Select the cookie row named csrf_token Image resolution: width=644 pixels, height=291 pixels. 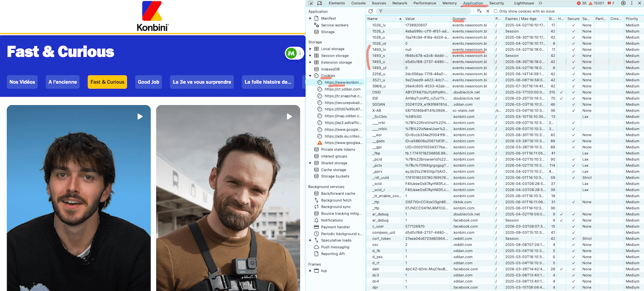pos(504,239)
